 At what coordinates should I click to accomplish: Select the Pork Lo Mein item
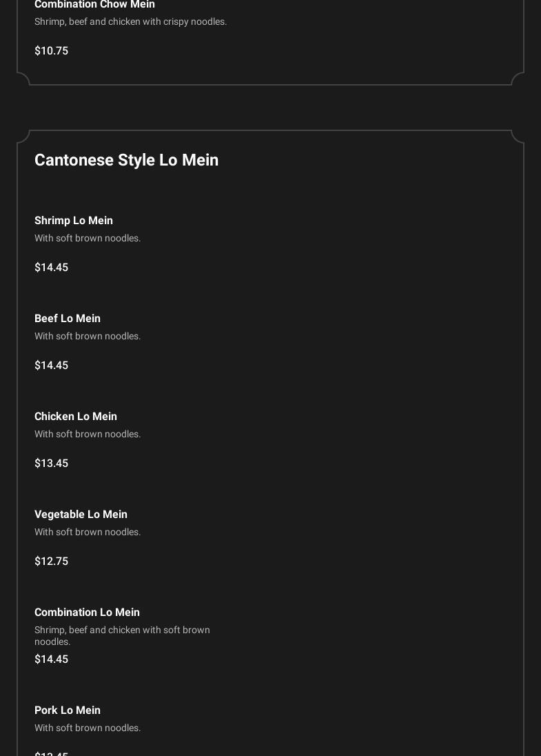tap(68, 710)
